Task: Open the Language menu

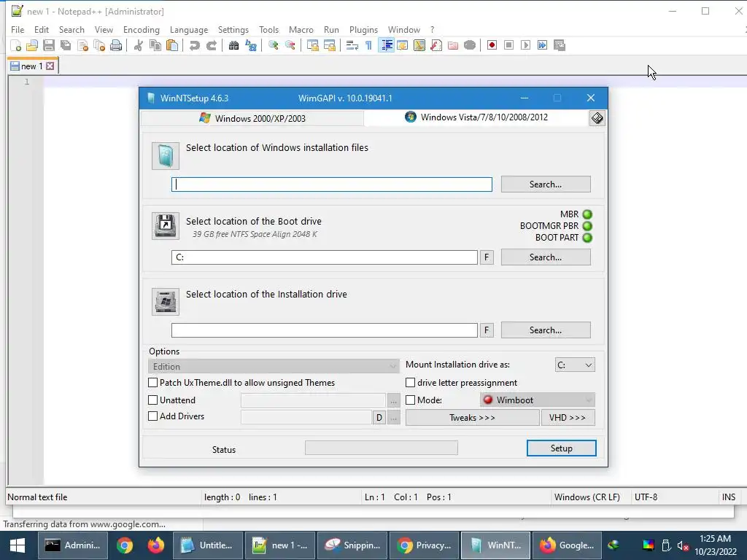Action: (x=189, y=29)
